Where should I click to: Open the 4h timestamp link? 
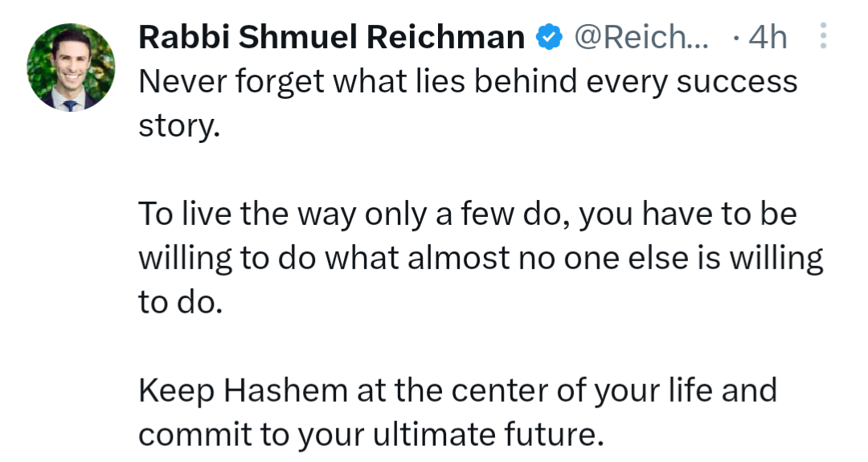click(x=768, y=37)
